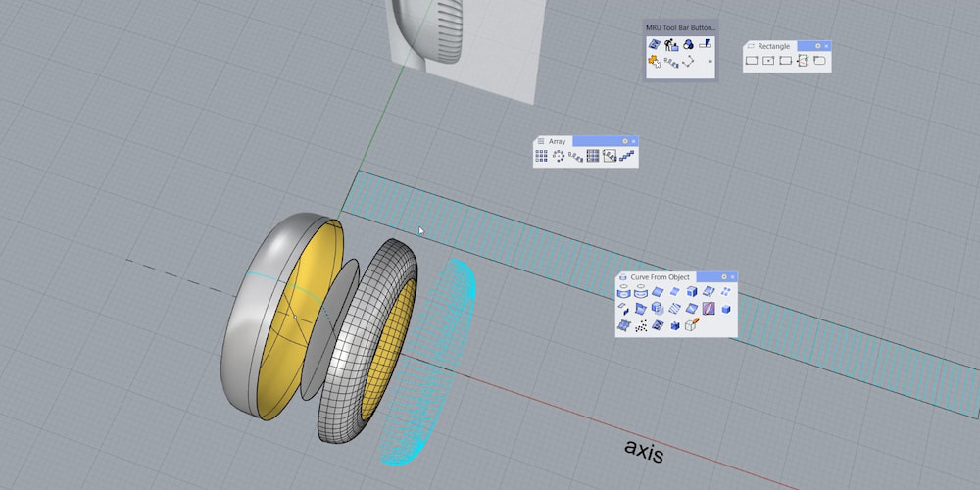
Task: Select the Rectangle: Vertical tool
Action: pos(802,61)
